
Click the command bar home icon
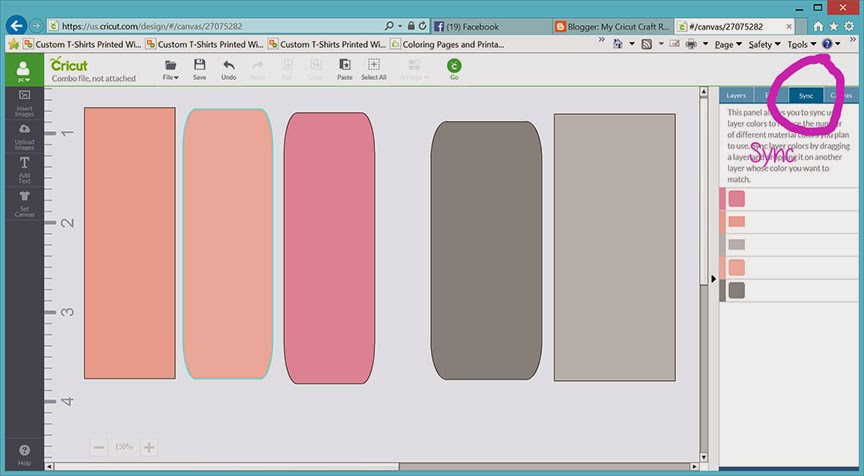pos(618,44)
